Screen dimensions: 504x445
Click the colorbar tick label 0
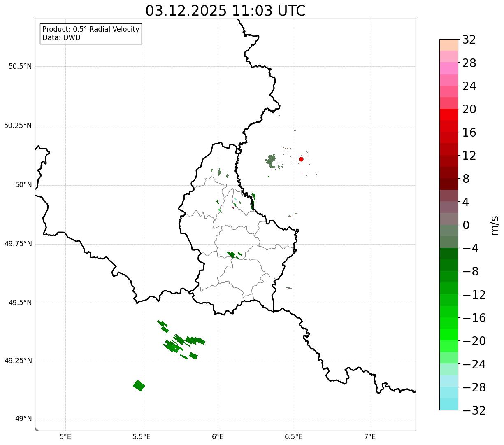point(466,225)
